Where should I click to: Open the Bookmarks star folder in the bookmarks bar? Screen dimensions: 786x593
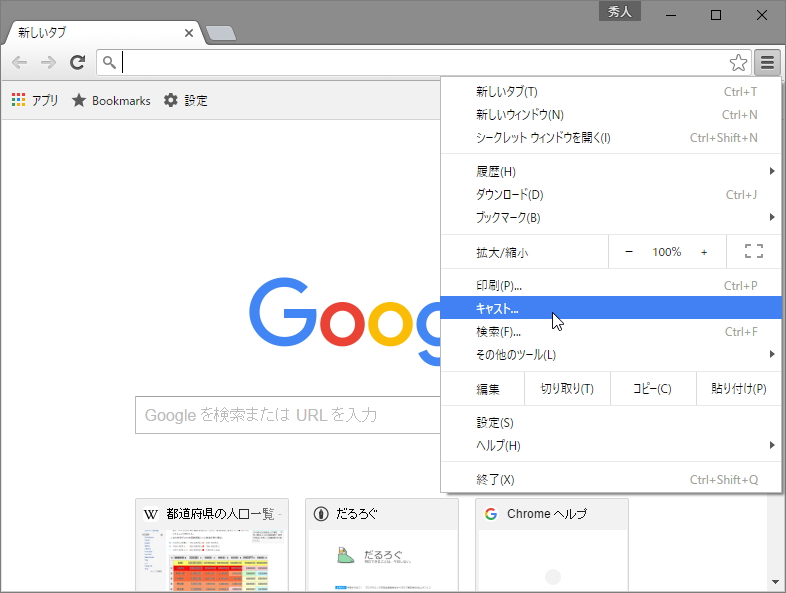point(111,100)
